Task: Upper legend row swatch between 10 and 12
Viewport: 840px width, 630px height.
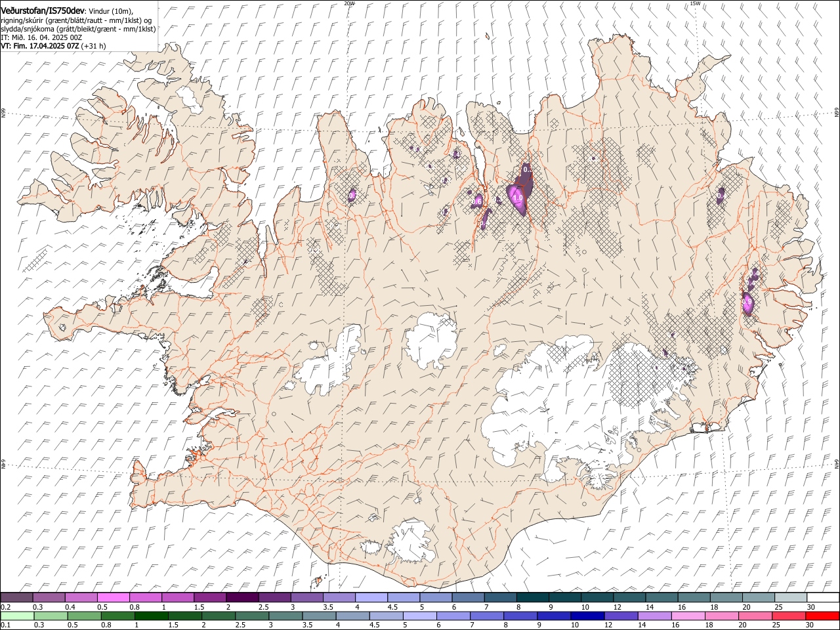Action: click(597, 597)
